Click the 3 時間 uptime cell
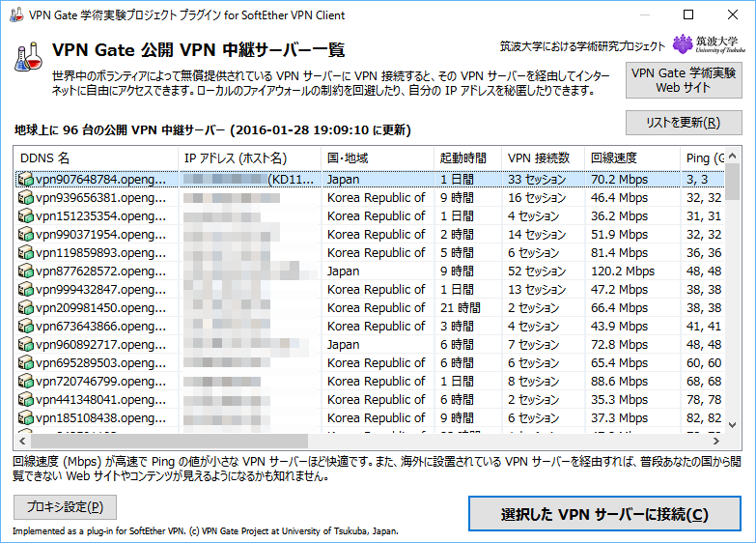Image resolution: width=756 pixels, height=543 pixels. pos(457,327)
